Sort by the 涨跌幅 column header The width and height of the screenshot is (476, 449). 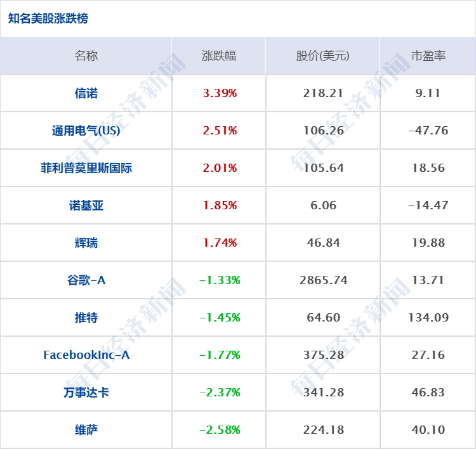219,56
